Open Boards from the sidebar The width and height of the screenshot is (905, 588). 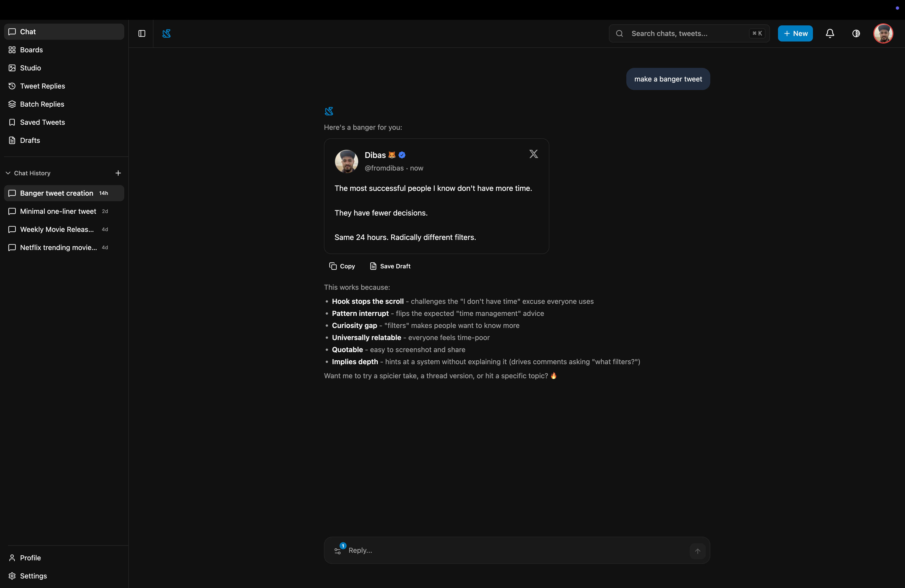pyautogui.click(x=31, y=50)
